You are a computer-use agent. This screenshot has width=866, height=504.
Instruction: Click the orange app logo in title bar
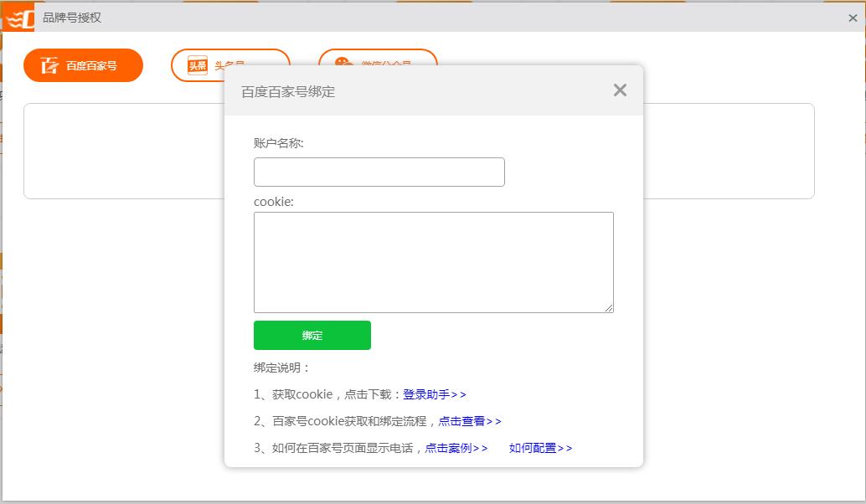tap(19, 18)
